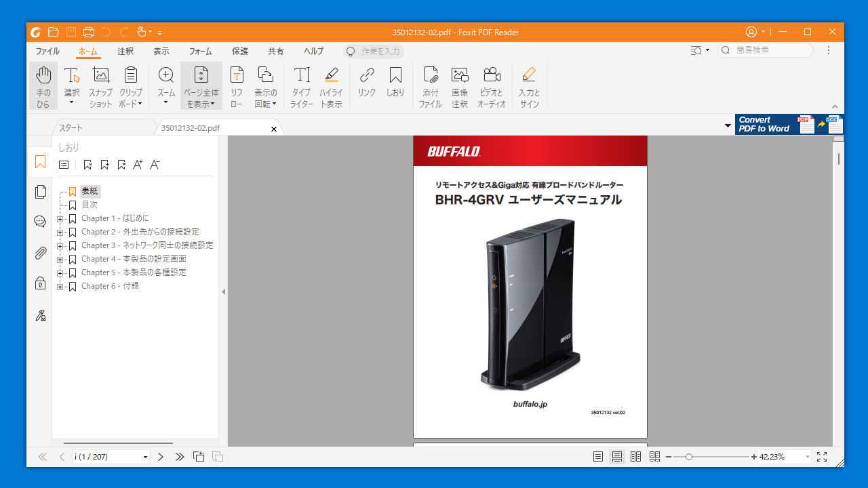Click the 簡易検索 search field

click(766, 50)
